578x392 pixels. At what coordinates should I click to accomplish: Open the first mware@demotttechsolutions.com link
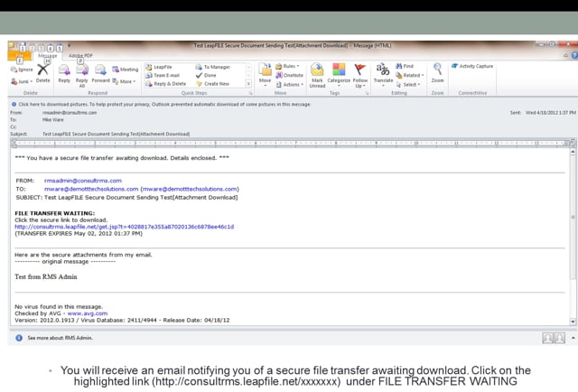[91, 189]
